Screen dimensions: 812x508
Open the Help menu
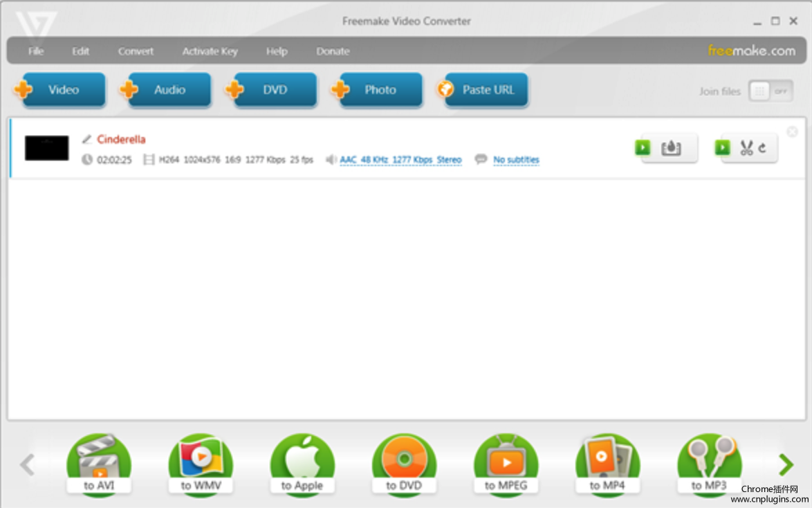click(x=277, y=51)
